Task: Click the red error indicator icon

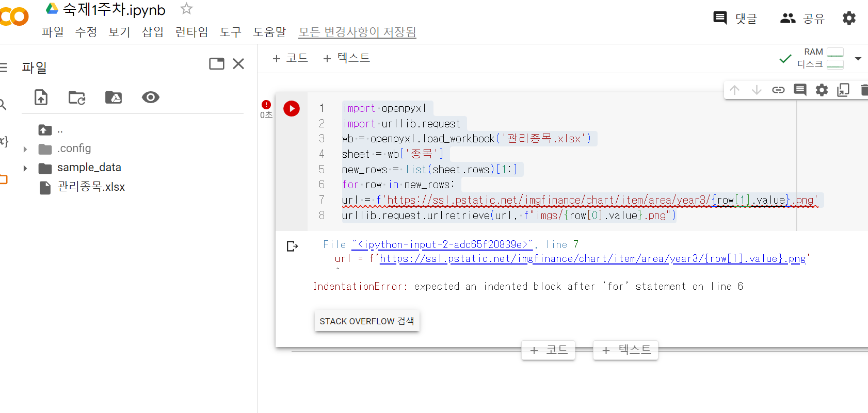Action: point(266,105)
